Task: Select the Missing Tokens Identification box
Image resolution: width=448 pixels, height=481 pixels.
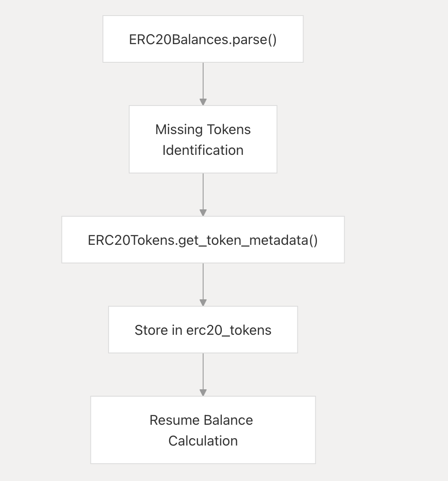Action: (x=203, y=139)
